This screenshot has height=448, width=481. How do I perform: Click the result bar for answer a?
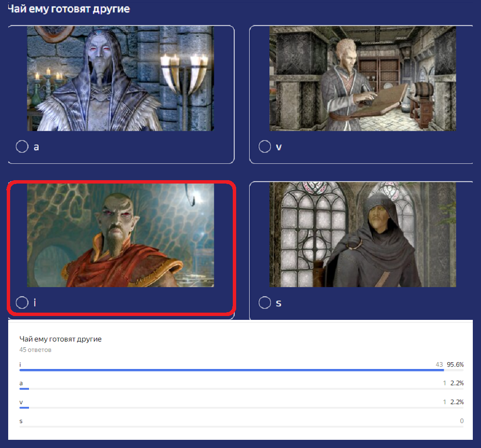(241, 389)
